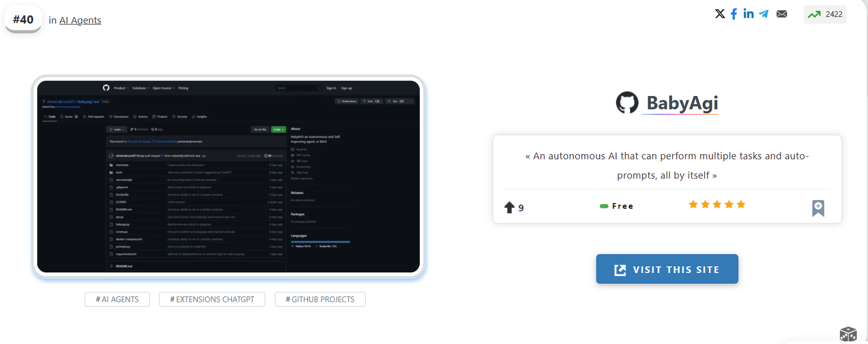Click the LinkedIn share icon
Viewport: 868px width, 344px height.
pyautogui.click(x=749, y=14)
